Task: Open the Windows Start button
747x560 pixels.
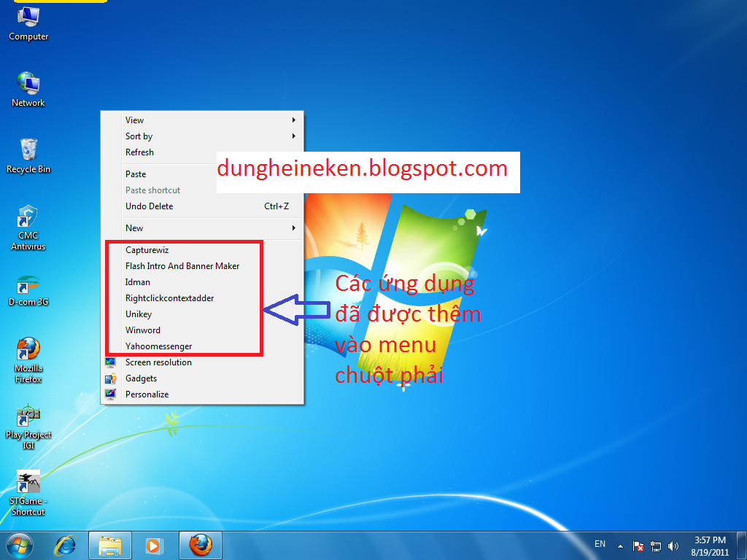Action: click(x=20, y=545)
